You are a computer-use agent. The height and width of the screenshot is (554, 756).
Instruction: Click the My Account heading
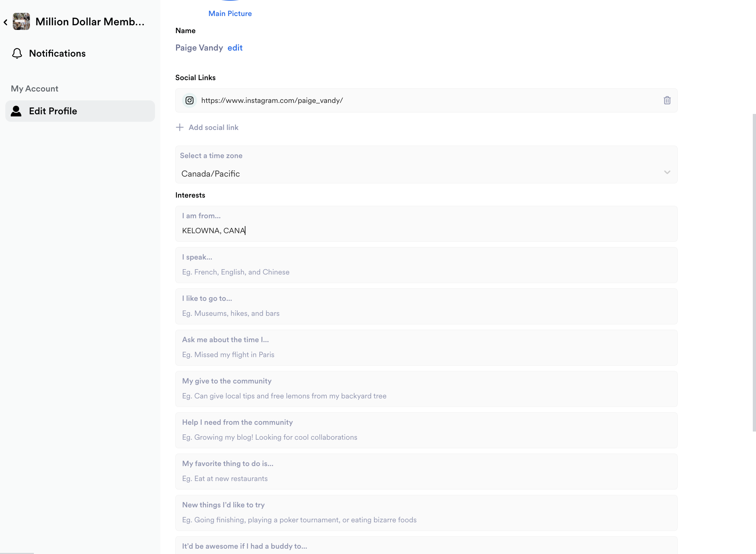point(35,89)
